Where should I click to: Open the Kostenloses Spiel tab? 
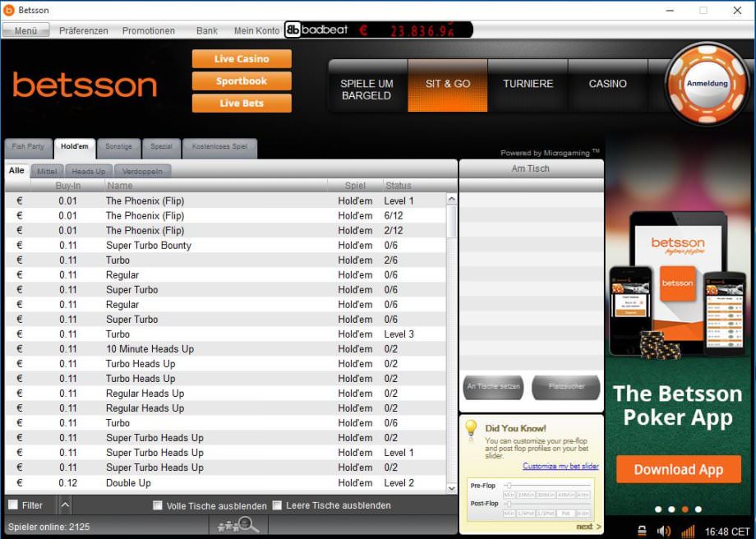click(x=219, y=148)
